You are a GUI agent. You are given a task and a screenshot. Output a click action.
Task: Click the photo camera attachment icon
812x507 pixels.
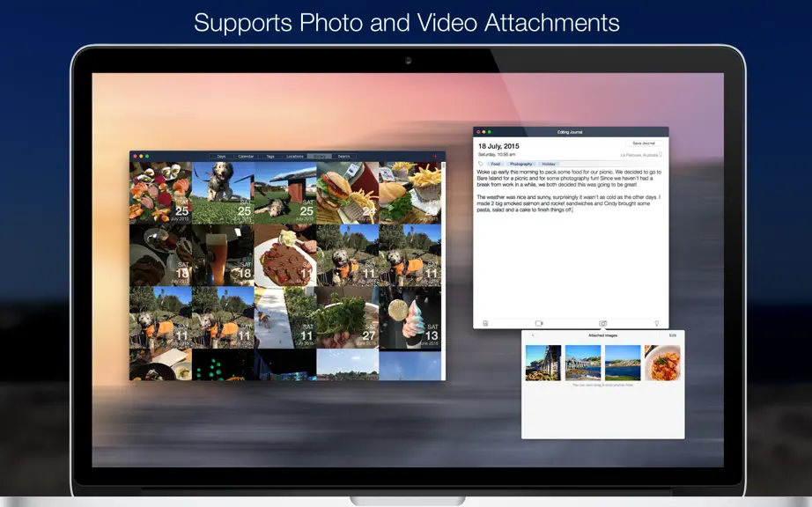click(602, 323)
